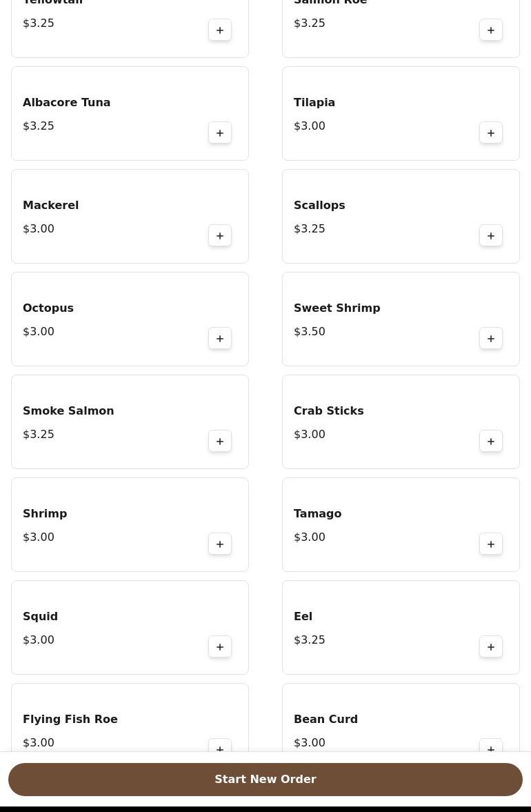
Task: Add Tamago with the plus icon
Action: 491,544
